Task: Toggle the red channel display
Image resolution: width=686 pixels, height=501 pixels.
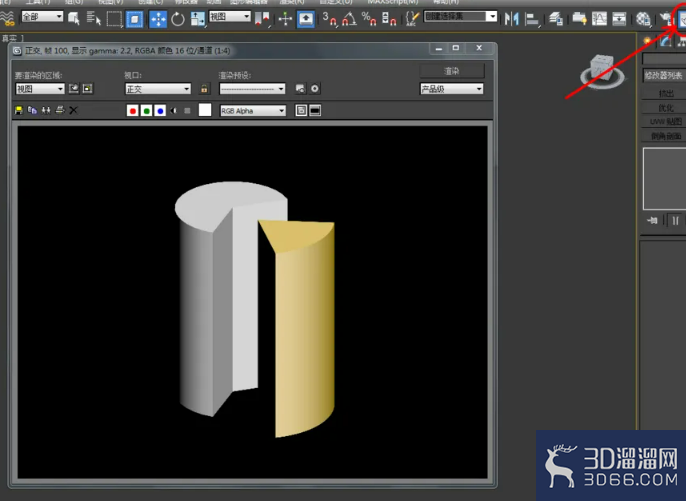Action: tap(133, 111)
